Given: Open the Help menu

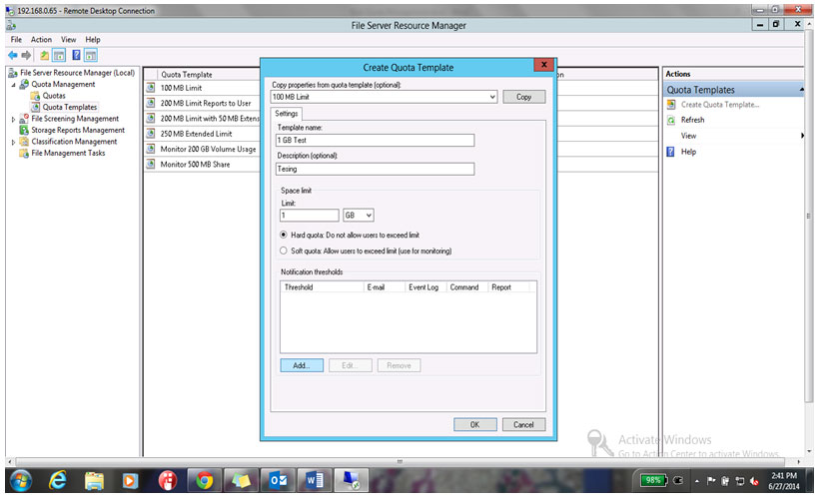Looking at the screenshot, I should click(92, 39).
